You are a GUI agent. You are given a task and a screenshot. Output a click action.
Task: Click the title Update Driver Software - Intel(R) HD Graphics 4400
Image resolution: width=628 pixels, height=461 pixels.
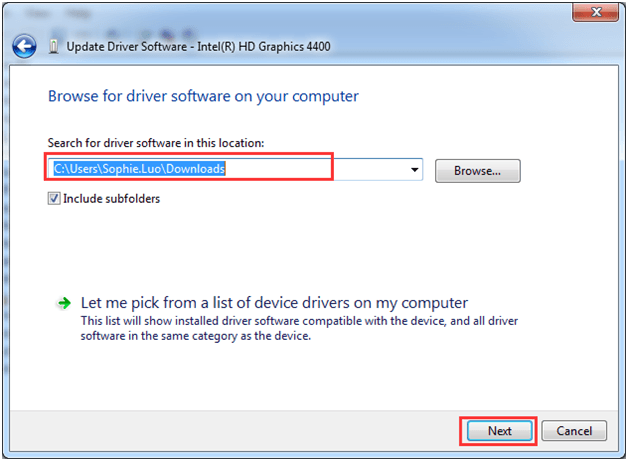[x=198, y=46]
